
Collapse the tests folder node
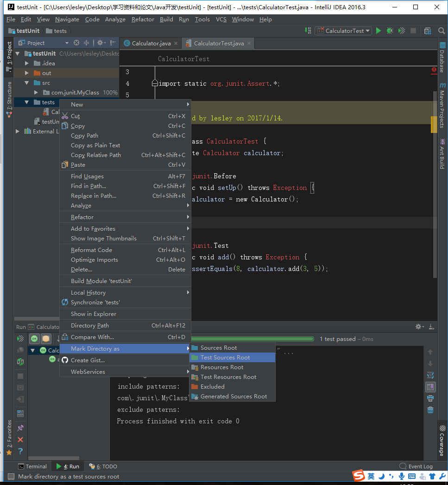tap(27, 102)
